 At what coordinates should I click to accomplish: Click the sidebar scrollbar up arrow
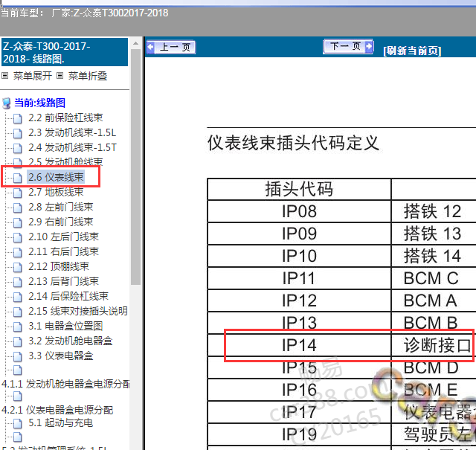[x=135, y=43]
